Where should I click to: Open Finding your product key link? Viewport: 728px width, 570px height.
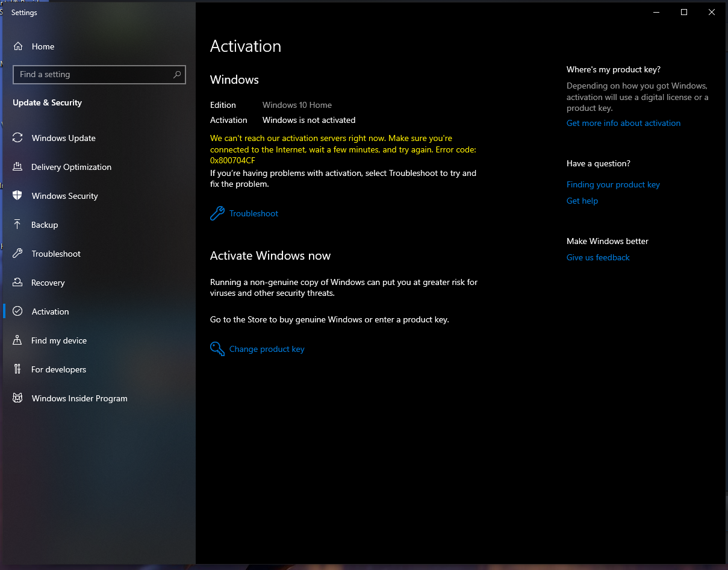[613, 184]
